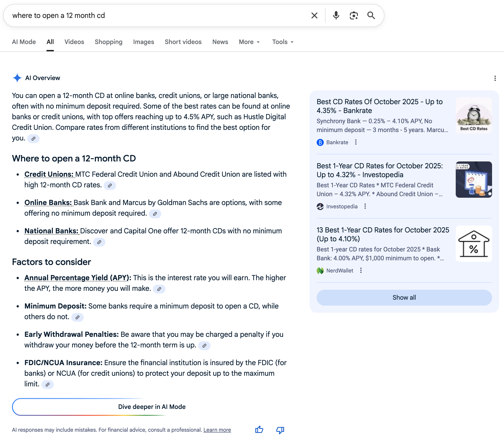Click the magnifying glass search icon
Viewport: 504px width, 439px height.
pyautogui.click(x=371, y=16)
